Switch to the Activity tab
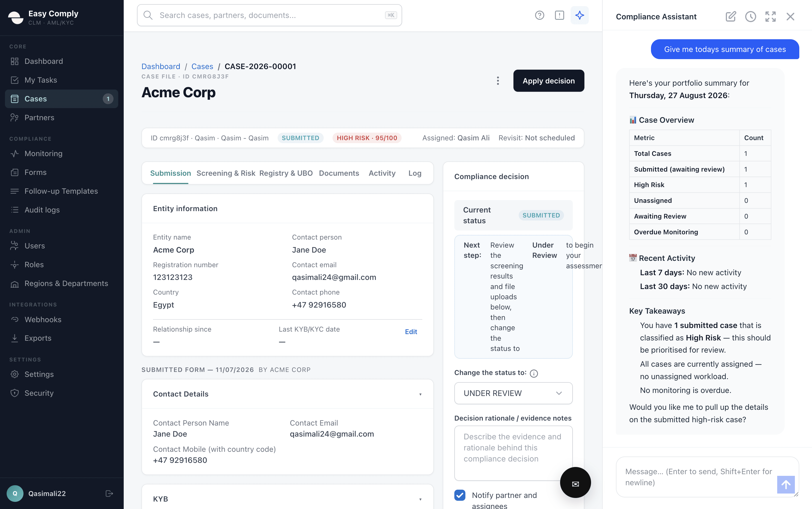The width and height of the screenshot is (812, 509). 382,173
